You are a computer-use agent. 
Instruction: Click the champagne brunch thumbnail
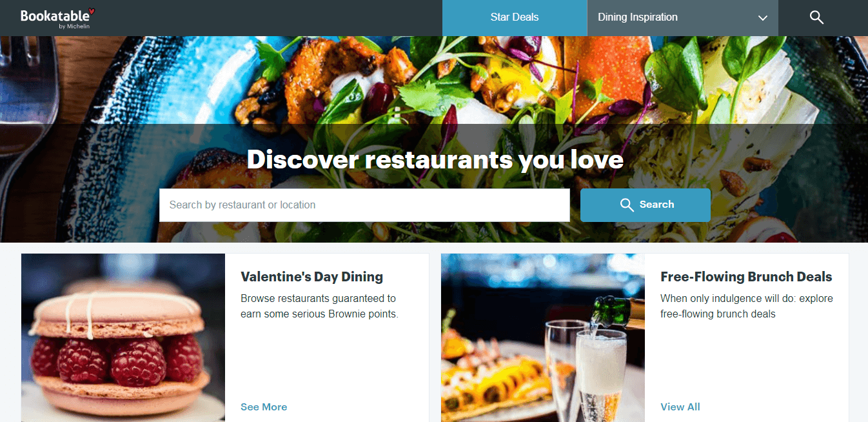[x=543, y=337]
